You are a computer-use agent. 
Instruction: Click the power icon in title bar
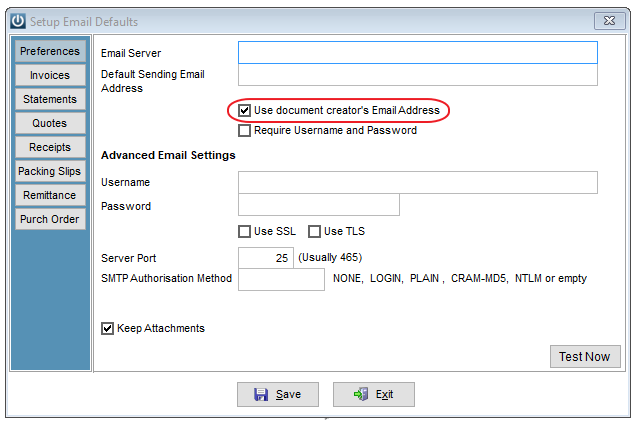[18, 21]
